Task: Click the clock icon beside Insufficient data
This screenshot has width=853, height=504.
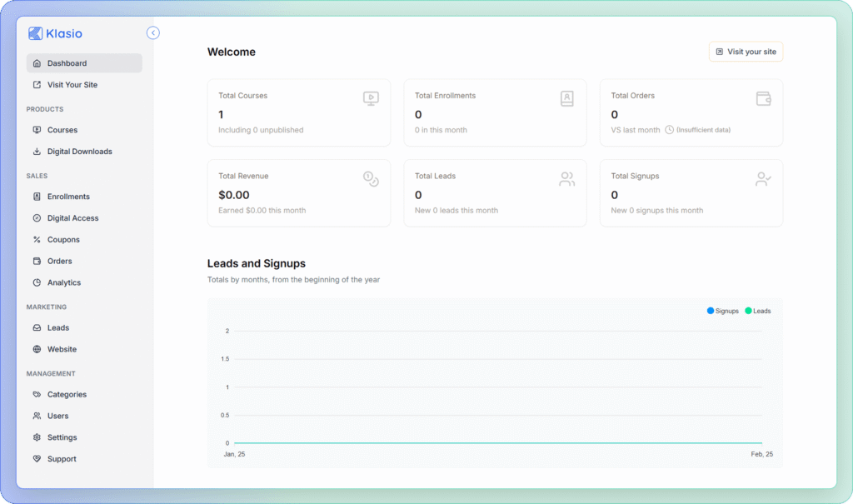Action: (669, 130)
